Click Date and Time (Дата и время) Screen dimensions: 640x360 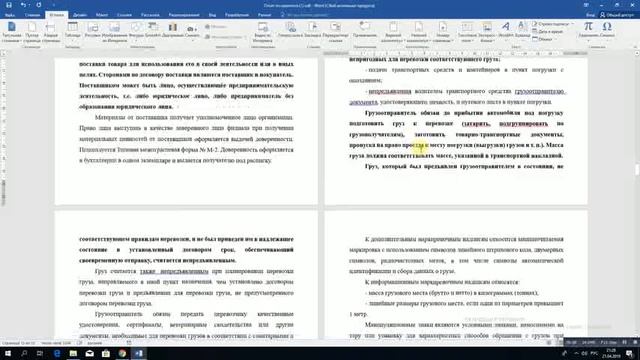548,31
